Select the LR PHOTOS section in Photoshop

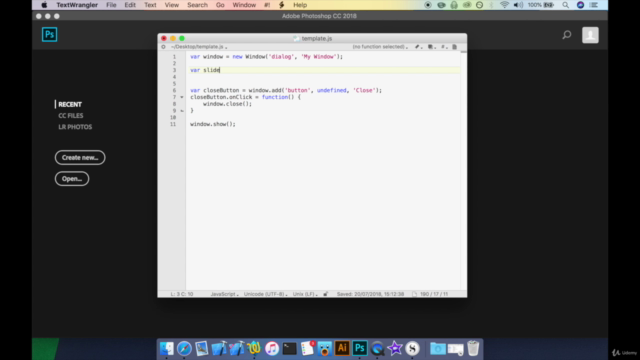(x=75, y=127)
